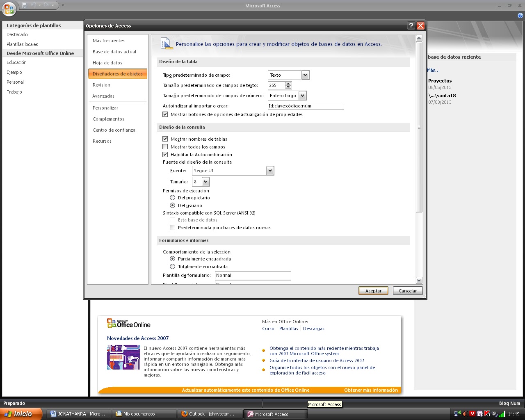This screenshot has width=525, height=420.
Task: Click the Office Online logo
Action: [x=129, y=324]
